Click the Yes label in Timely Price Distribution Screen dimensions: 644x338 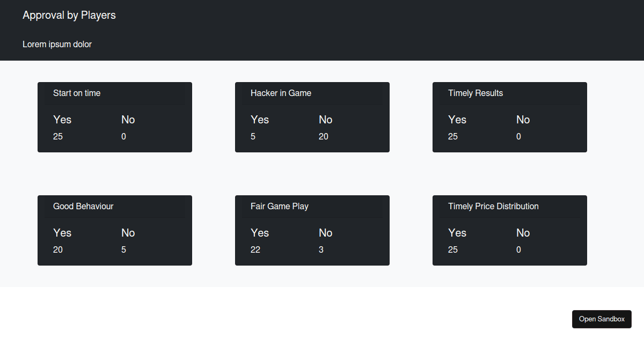tap(457, 233)
